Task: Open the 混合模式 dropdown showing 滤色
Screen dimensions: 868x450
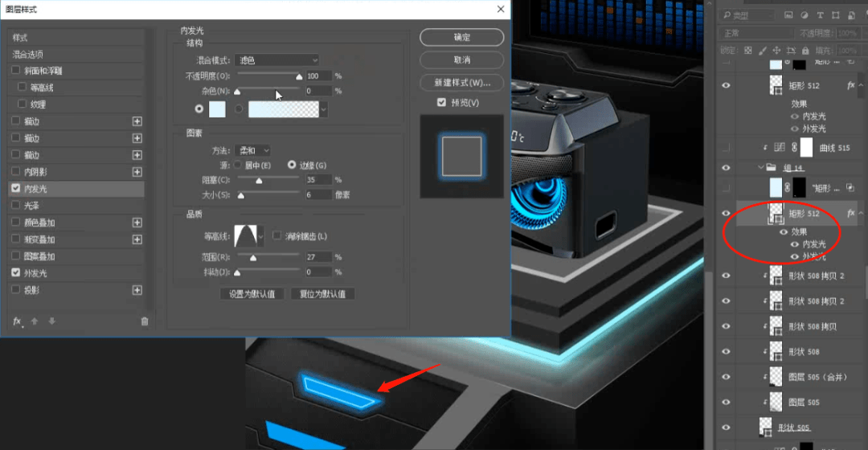Action: [x=276, y=59]
